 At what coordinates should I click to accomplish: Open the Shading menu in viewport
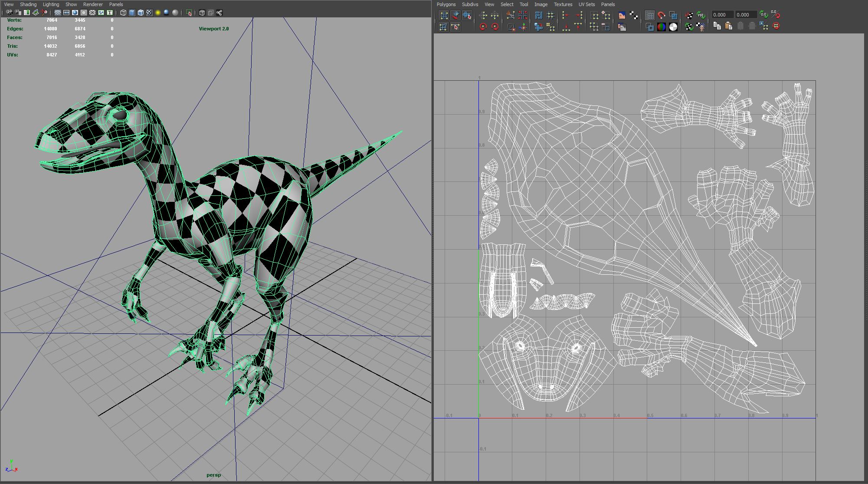pos(28,4)
